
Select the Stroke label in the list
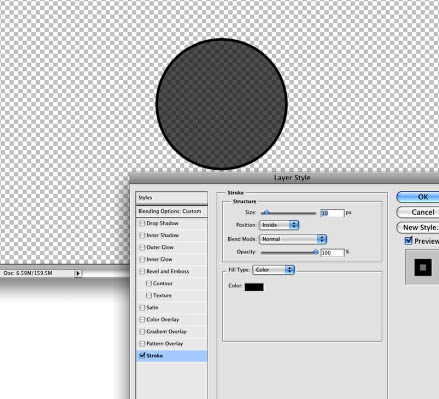click(155, 356)
